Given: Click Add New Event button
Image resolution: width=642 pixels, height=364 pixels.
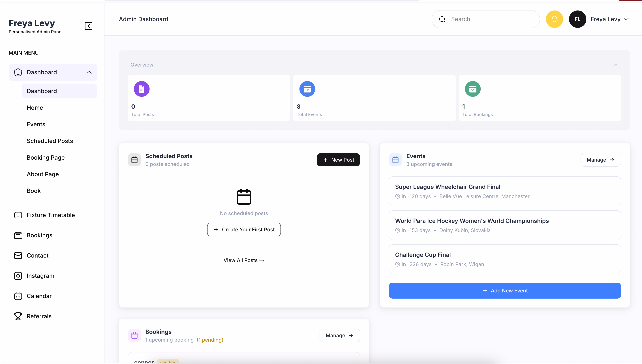Looking at the screenshot, I should point(505,290).
